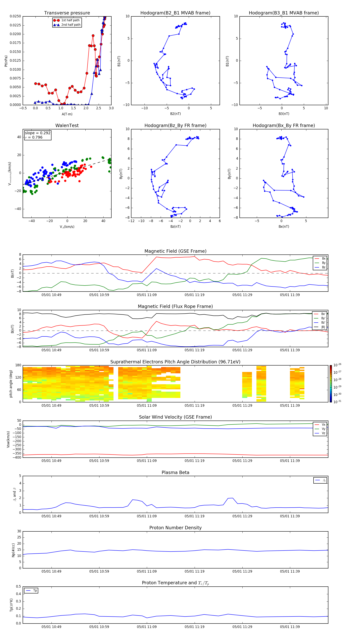Click the "Proton Number Density" title

[x=175, y=528]
